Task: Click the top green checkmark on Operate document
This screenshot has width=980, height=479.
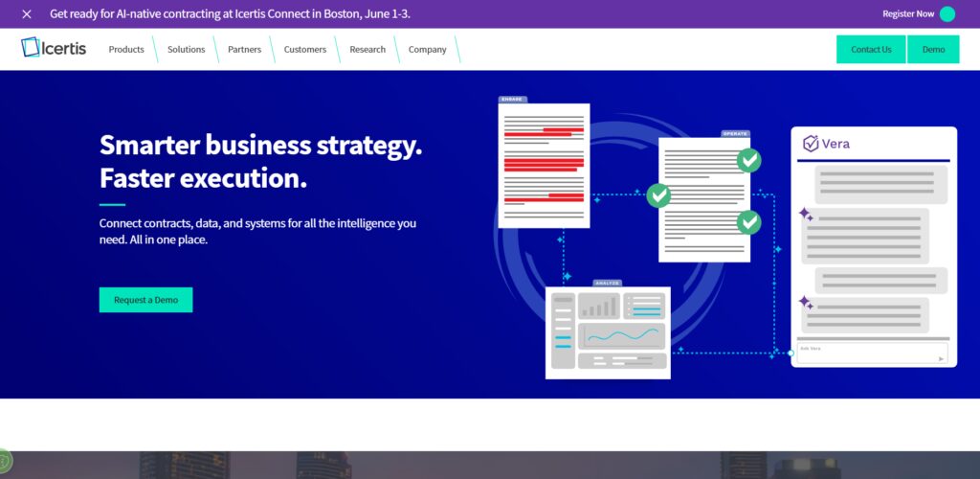Action: tap(748, 160)
